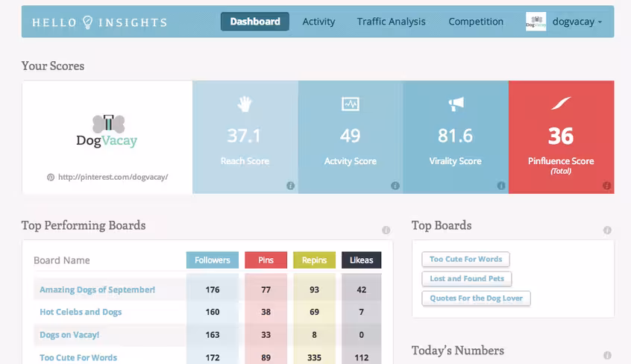The height and width of the screenshot is (364, 631).
Task: Click info icon beside Top Performing Boards
Action: pos(386,230)
